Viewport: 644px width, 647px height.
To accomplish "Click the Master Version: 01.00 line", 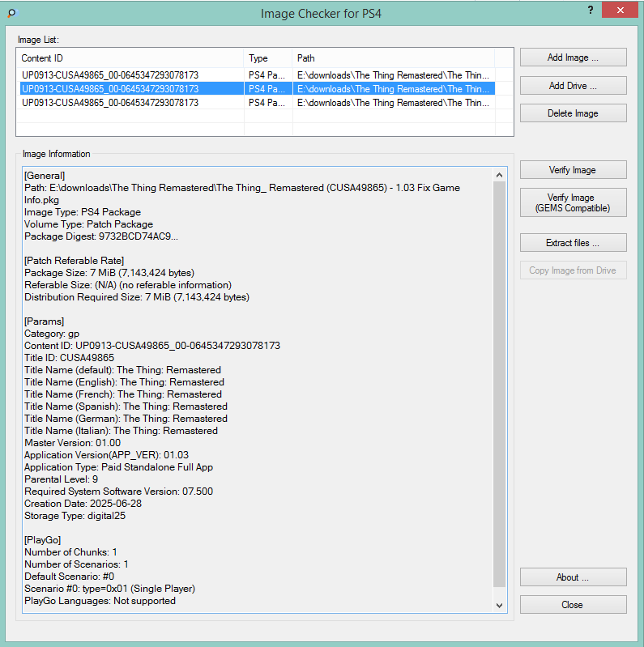I will pos(73,443).
